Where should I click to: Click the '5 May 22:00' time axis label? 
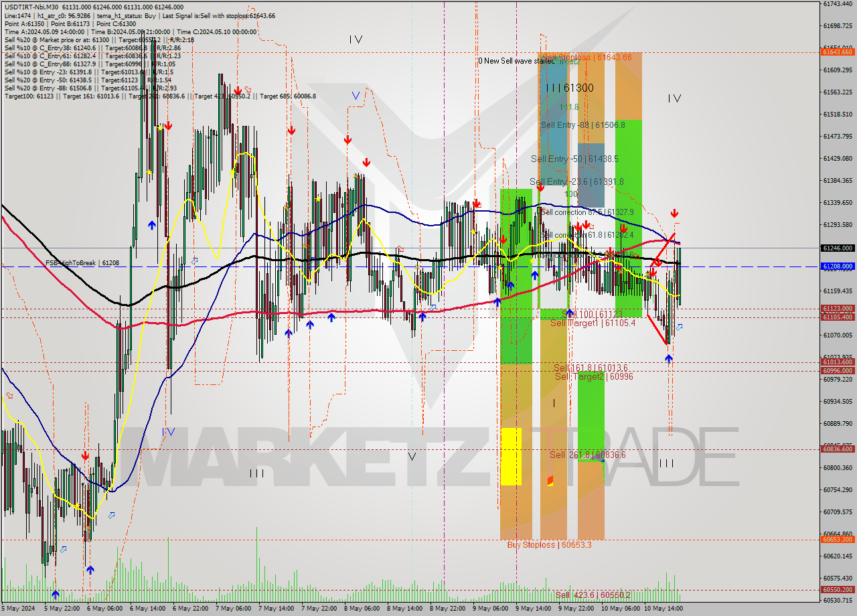coord(62,609)
